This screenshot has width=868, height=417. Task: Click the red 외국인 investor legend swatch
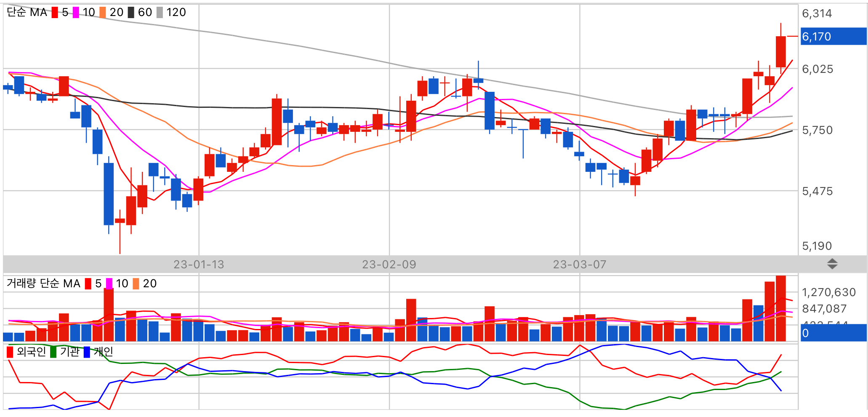[x=10, y=352]
